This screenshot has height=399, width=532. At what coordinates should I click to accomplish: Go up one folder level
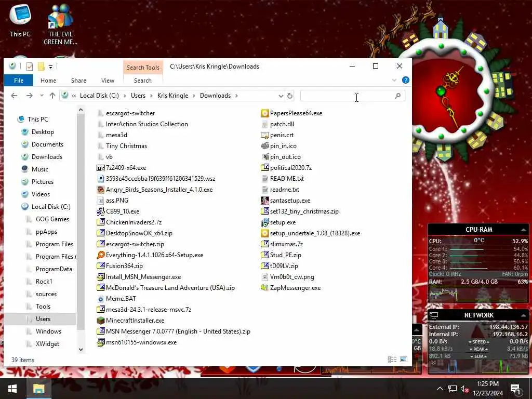(52, 96)
